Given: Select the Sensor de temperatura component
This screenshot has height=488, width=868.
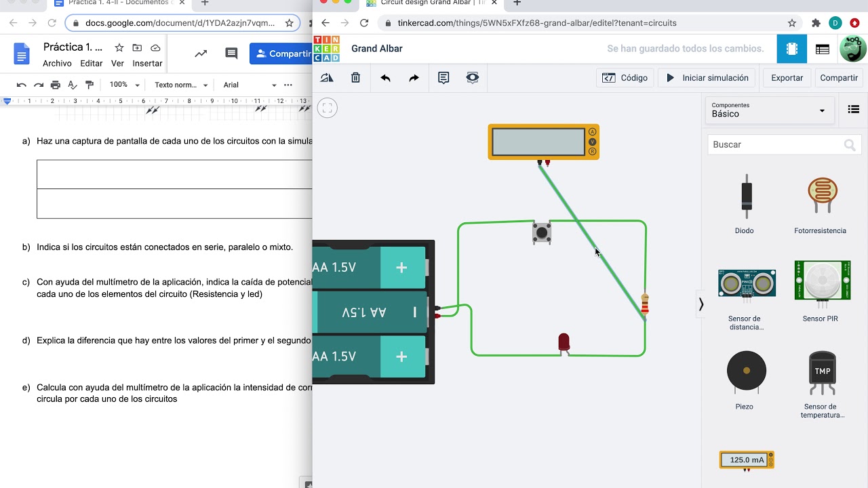Looking at the screenshot, I should [x=822, y=383].
